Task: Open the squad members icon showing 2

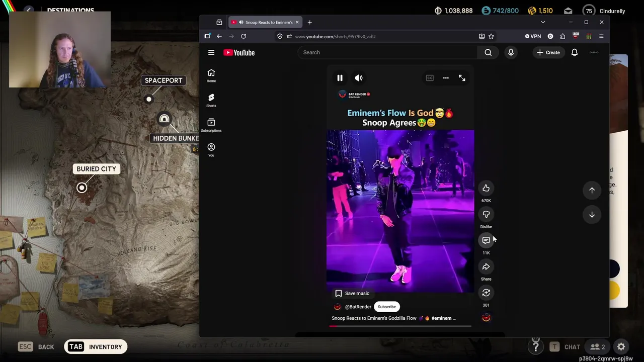Action: [598, 347]
